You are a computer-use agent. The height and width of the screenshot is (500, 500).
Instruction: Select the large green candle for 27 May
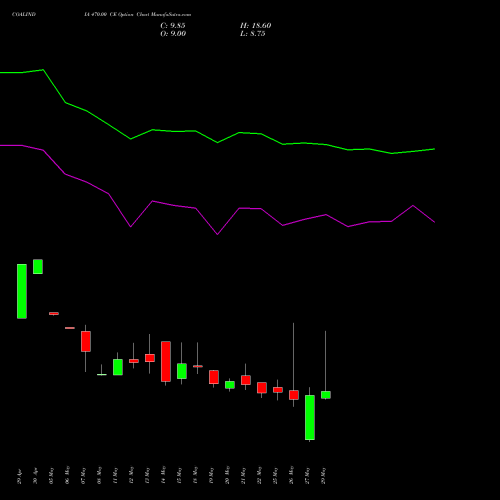[x=310, y=417]
